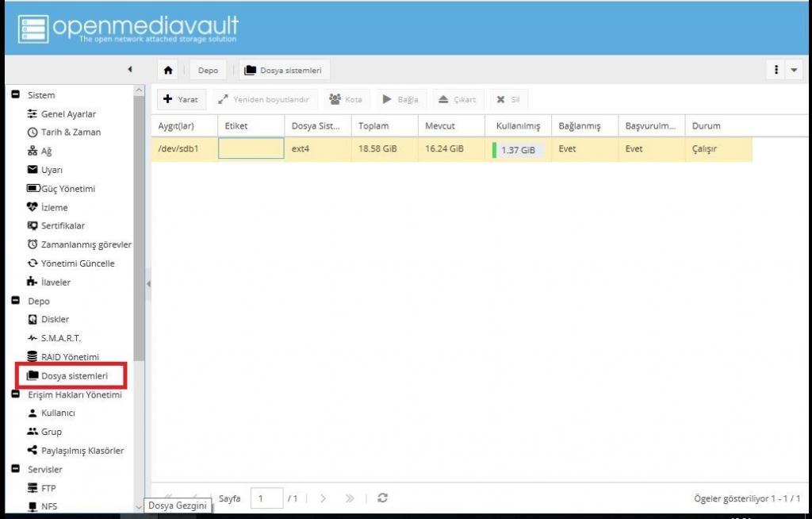The width and height of the screenshot is (812, 519).
Task: Click the empty Etiket cell of /dev/sdb1
Action: point(251,149)
